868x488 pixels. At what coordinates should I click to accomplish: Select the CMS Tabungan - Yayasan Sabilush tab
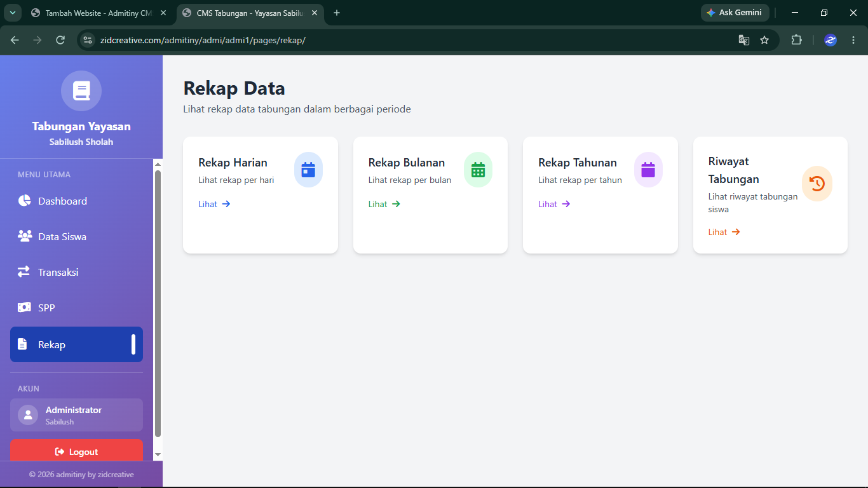[250, 13]
